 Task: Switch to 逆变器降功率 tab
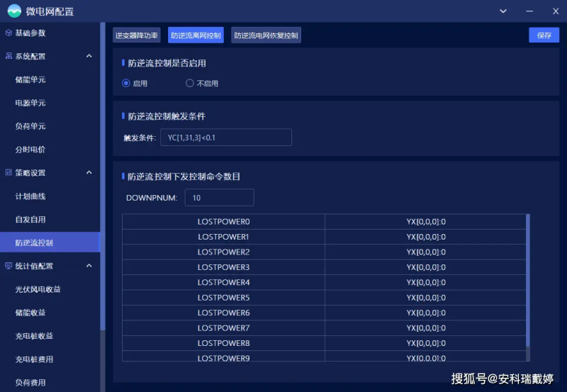point(137,35)
